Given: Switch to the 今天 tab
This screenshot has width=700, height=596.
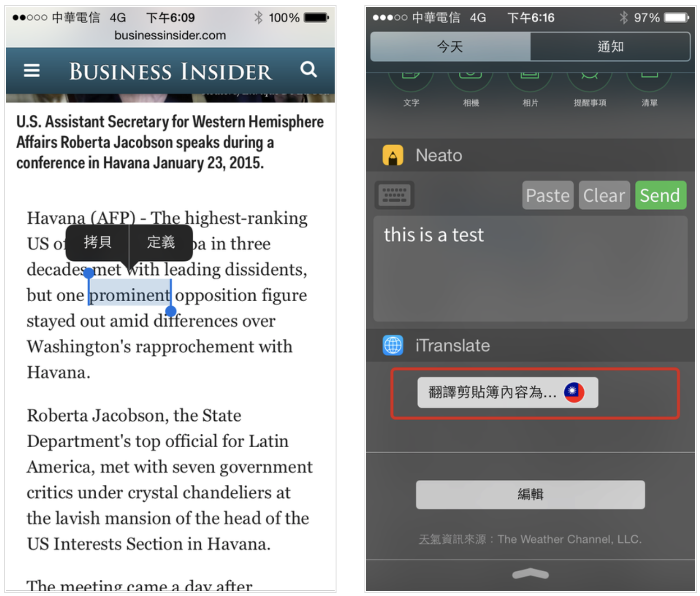Looking at the screenshot, I should coord(450,46).
